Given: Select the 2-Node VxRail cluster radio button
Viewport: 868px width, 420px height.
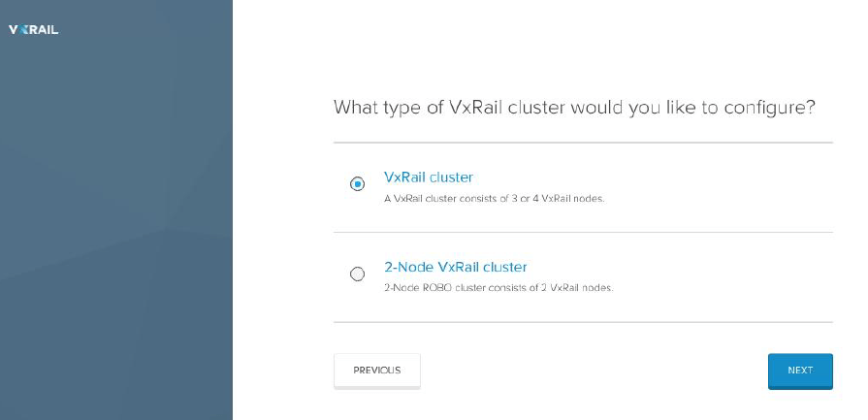Looking at the screenshot, I should tap(357, 275).
